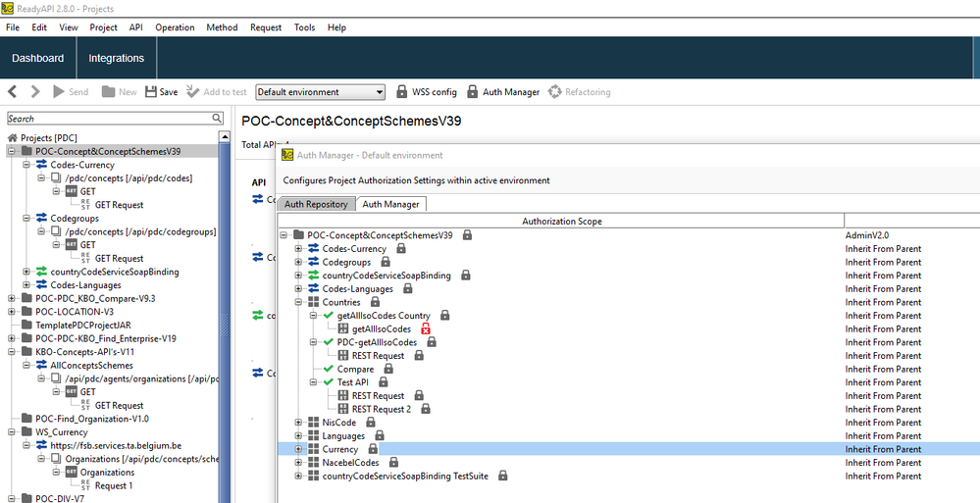Screen dimensions: 980x503
Task: Open WSS config from toolbar
Action: 427,92
